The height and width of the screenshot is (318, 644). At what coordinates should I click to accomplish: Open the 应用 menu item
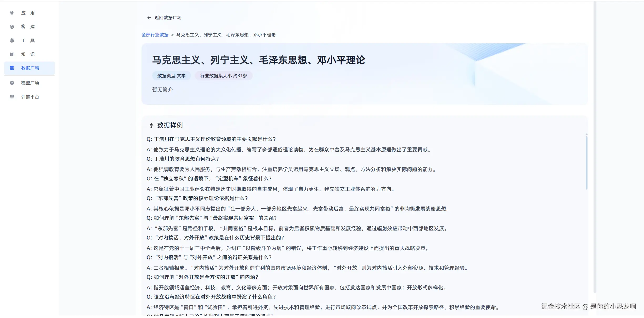point(28,13)
